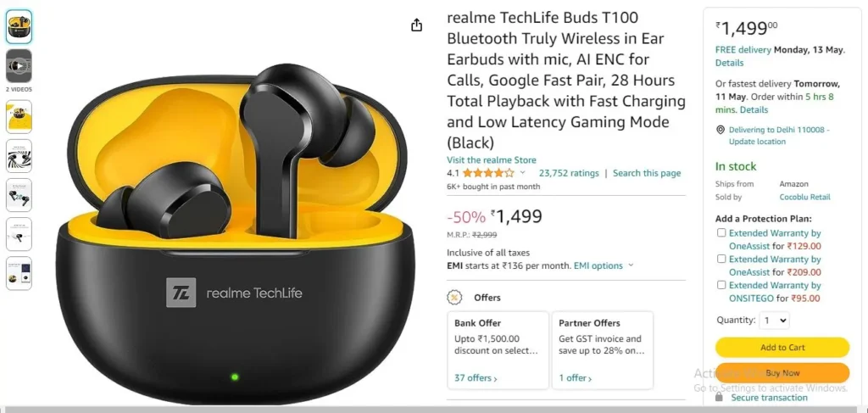Visit the realme Store link
Image resolution: width=868 pixels, height=413 pixels.
492,160
